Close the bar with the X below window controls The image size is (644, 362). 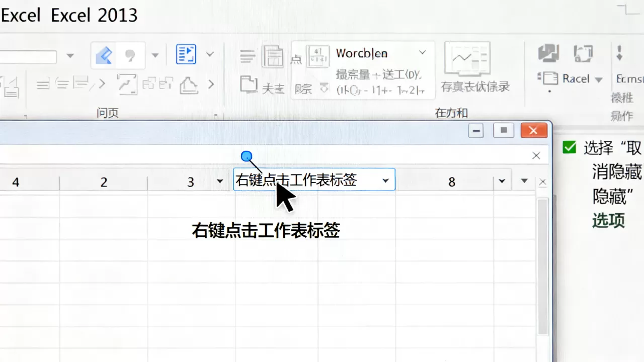pyautogui.click(x=536, y=156)
